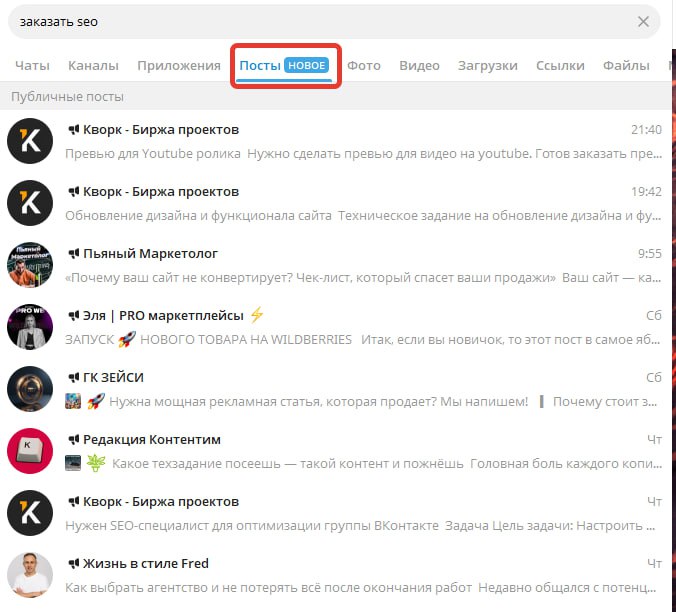Select the Приложения tab
Viewport: 676px width, 612px height.
click(x=179, y=66)
